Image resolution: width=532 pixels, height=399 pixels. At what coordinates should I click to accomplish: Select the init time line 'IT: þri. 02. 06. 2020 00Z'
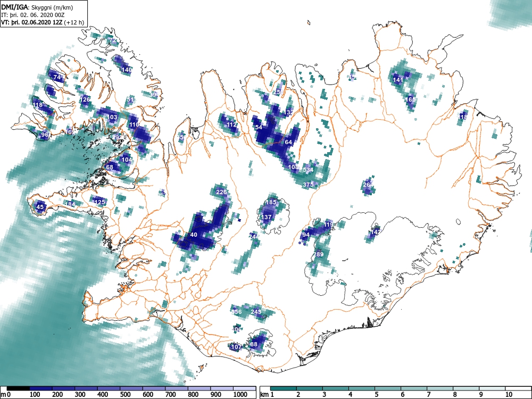coord(32,15)
